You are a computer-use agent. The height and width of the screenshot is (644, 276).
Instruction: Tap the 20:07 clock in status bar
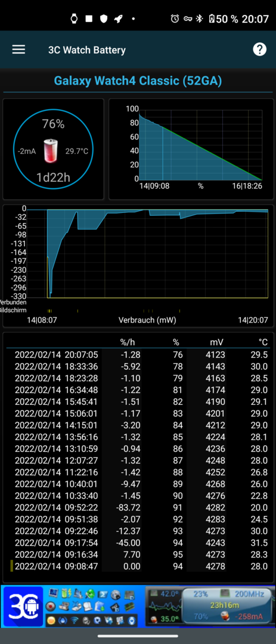tap(256, 19)
